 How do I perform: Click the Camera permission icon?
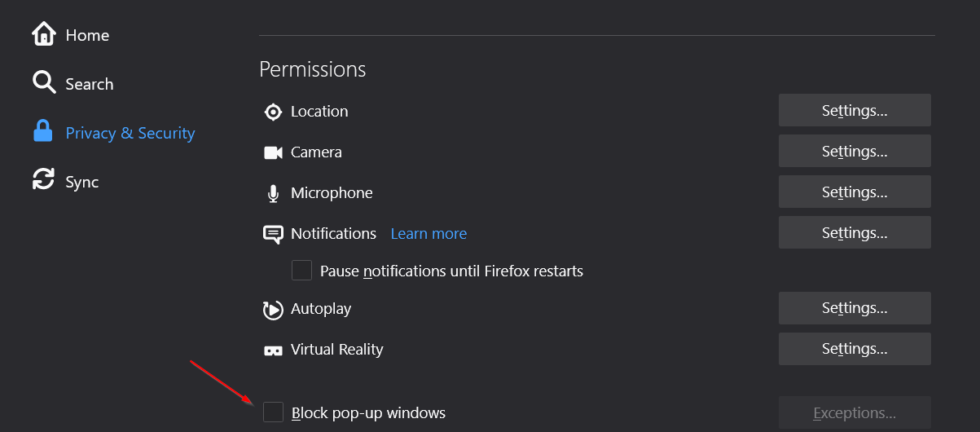273,152
